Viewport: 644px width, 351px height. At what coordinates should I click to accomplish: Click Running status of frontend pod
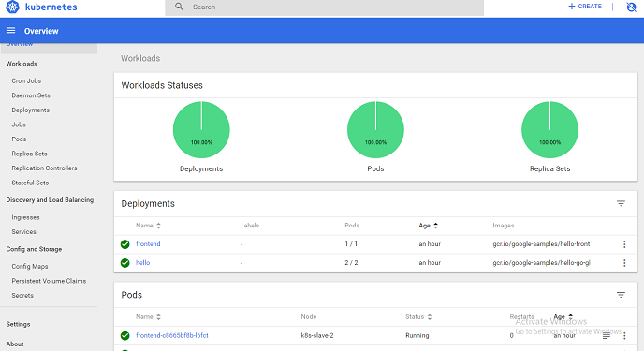(x=417, y=335)
